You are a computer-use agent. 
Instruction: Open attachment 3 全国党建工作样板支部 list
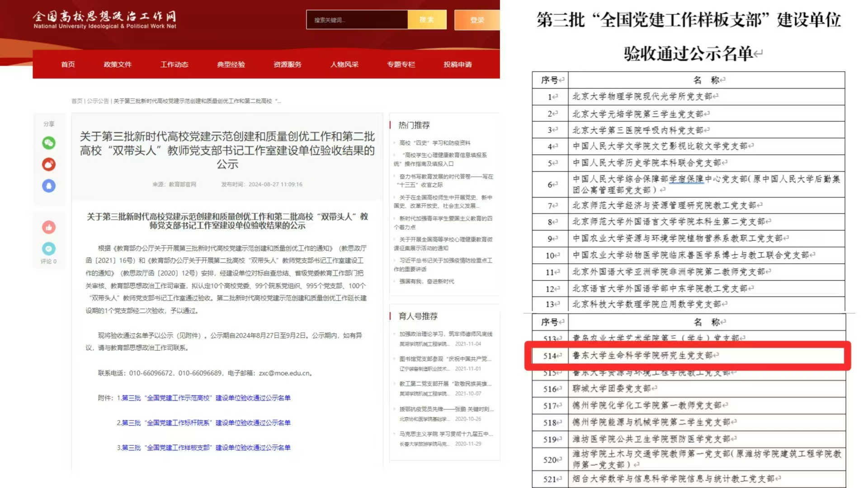(x=206, y=448)
